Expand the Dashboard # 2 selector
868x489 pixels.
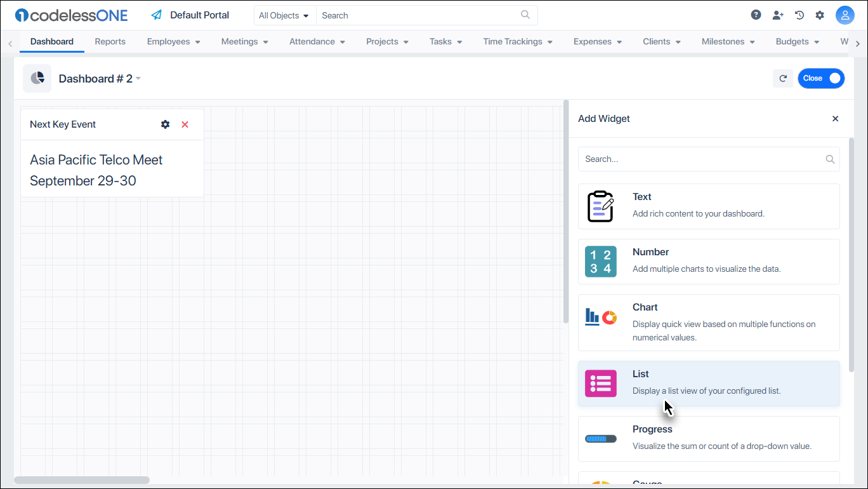[139, 78]
